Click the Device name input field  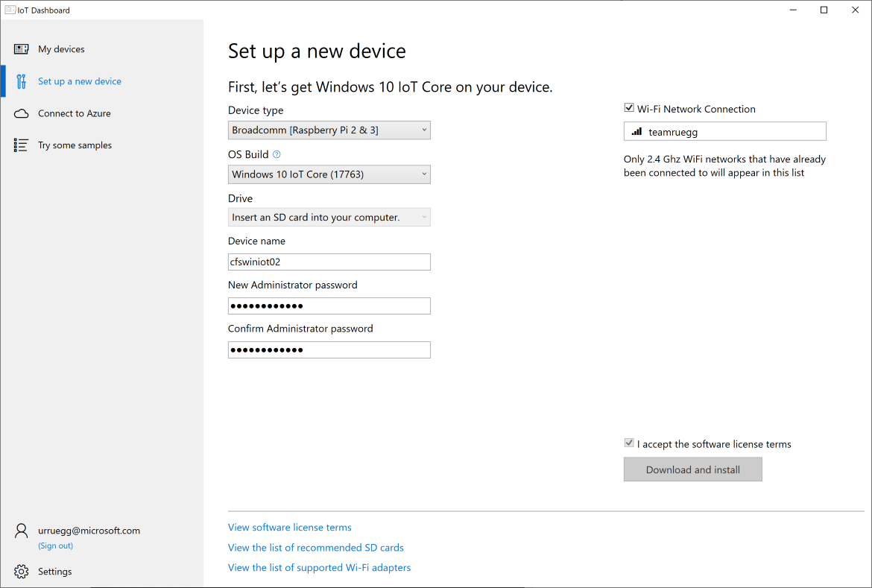pos(329,262)
